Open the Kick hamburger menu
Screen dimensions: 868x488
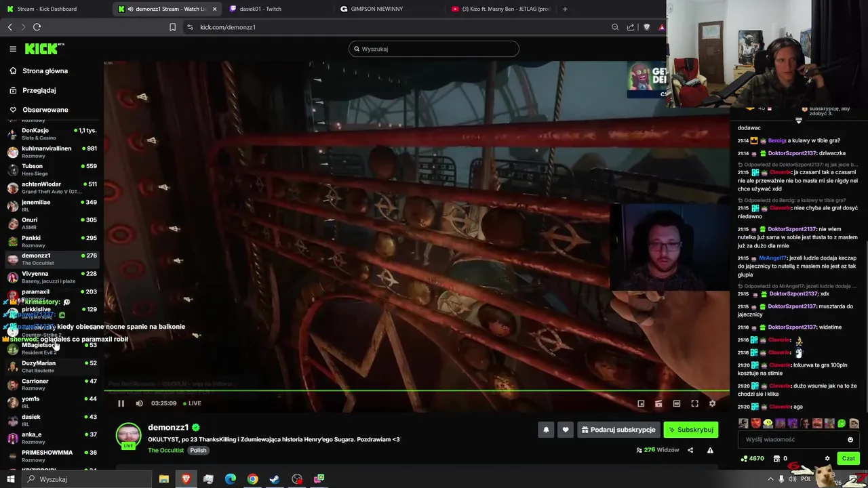[13, 49]
